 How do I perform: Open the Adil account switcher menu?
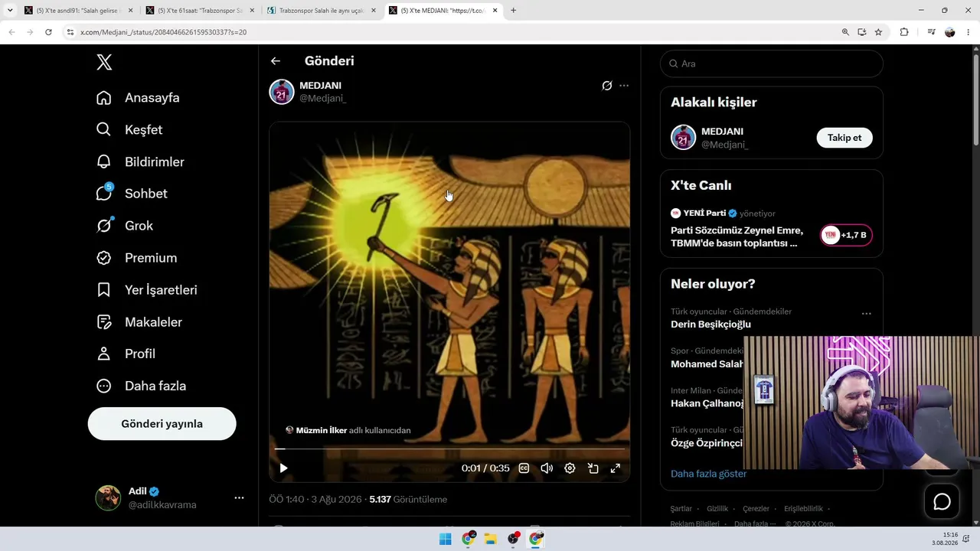(170, 497)
